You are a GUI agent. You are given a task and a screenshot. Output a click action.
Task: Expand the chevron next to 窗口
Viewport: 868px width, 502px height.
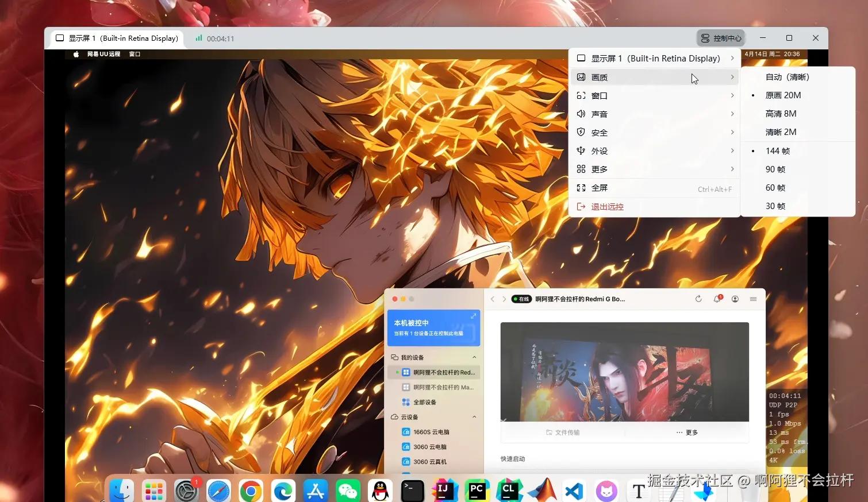pos(732,95)
